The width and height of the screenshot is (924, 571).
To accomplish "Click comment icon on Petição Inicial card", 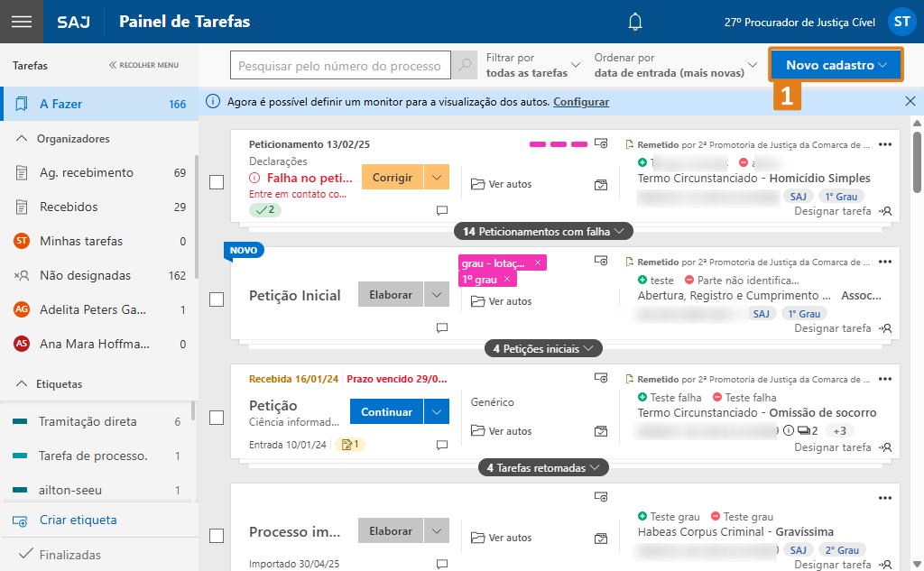I will [x=442, y=327].
